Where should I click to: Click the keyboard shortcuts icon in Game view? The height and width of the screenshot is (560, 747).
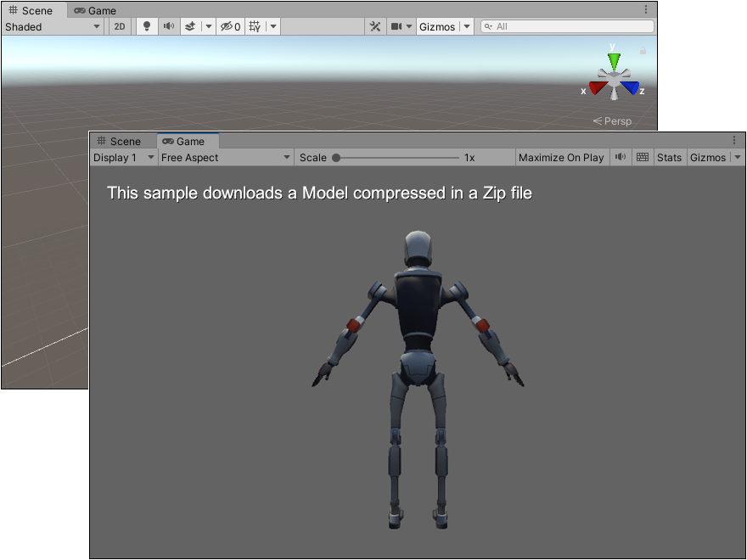pyautogui.click(x=643, y=157)
